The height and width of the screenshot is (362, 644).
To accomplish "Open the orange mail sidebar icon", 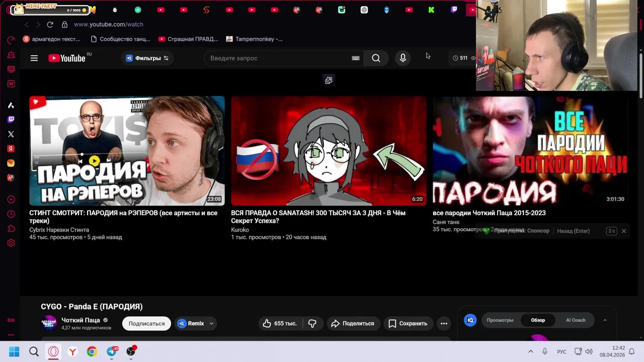I will (x=11, y=163).
